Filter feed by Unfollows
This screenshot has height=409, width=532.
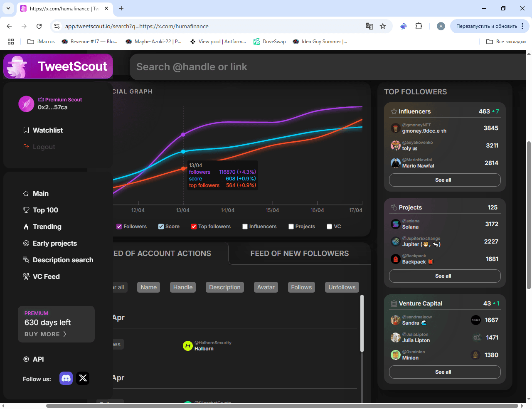pos(342,287)
